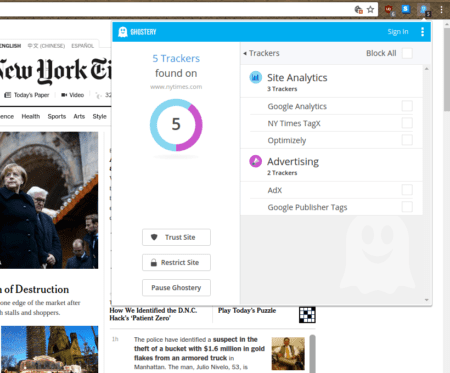Viewport: 450px width, 373px height.
Task: Click Sign In in Ghostery header
Action: [x=398, y=32]
